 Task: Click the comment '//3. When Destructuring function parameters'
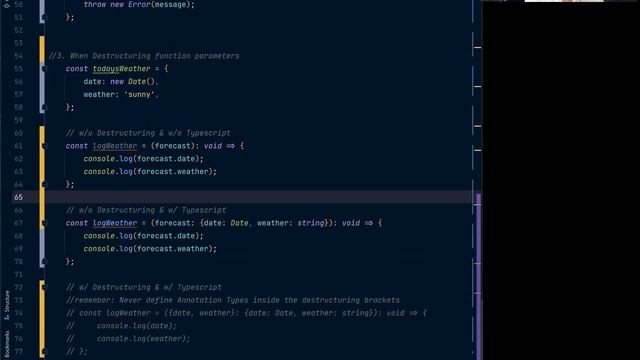(144, 56)
